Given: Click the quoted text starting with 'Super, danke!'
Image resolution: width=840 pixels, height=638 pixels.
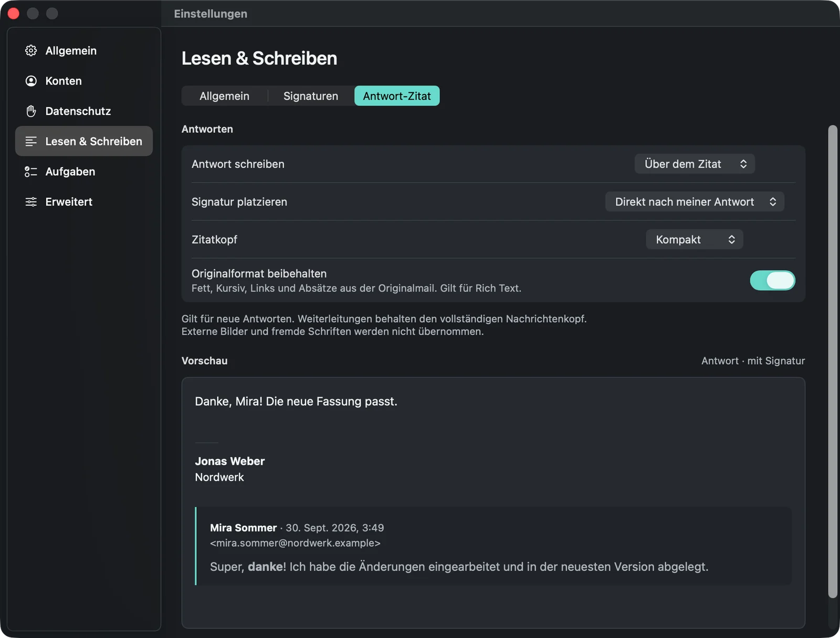Looking at the screenshot, I should click(x=459, y=567).
